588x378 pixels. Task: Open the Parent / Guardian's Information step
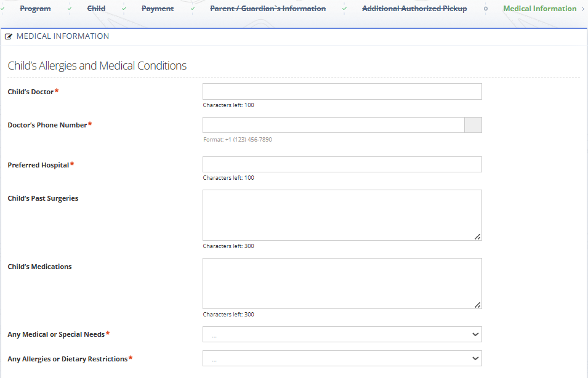click(x=268, y=9)
